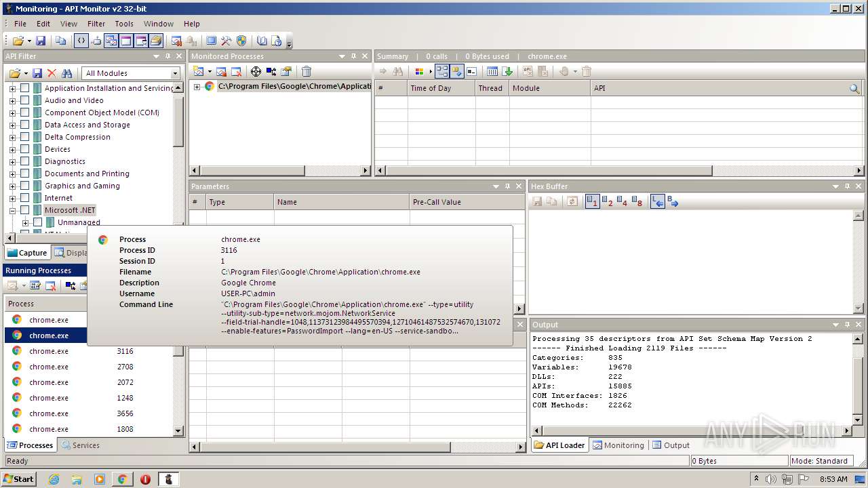Click the Time of Day column header
This screenshot has width=868, height=488.
click(441, 88)
